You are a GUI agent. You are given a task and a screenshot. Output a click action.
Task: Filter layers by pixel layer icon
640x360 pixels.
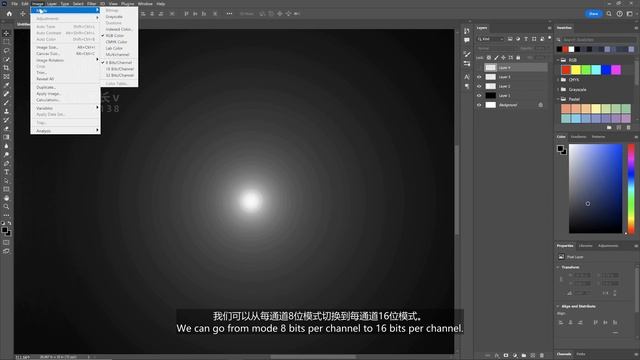pos(510,39)
